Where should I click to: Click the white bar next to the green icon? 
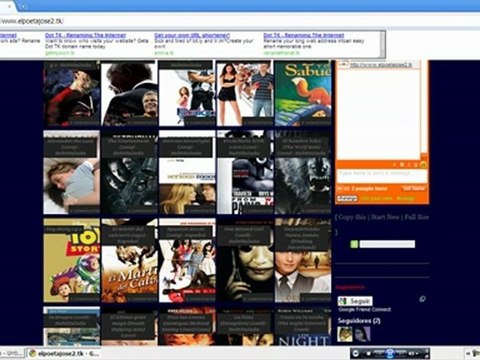[x=387, y=244]
